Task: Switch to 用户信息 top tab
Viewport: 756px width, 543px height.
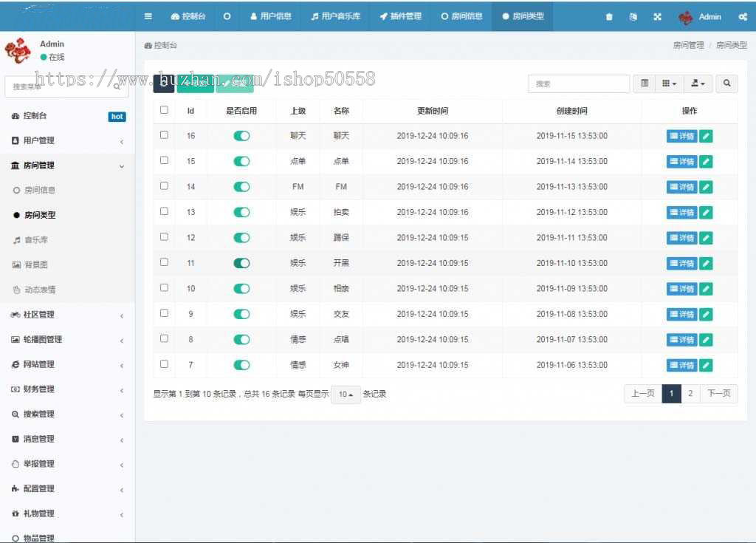Action: [271, 16]
